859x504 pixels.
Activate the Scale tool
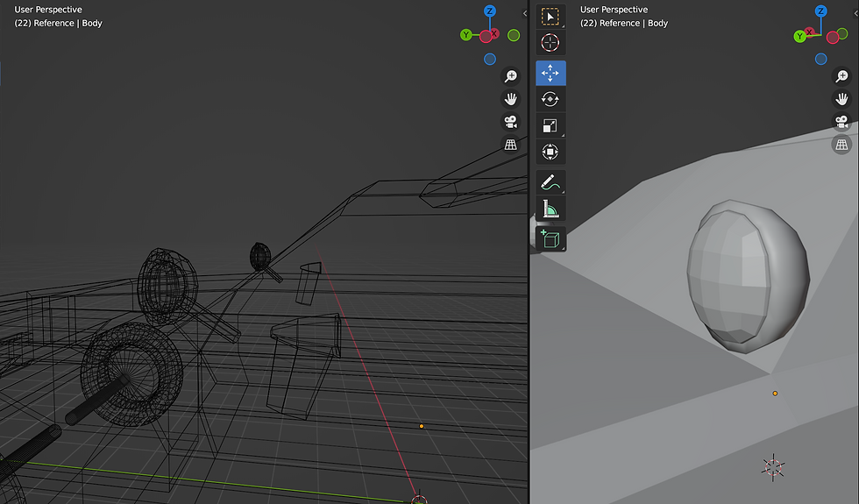550,125
